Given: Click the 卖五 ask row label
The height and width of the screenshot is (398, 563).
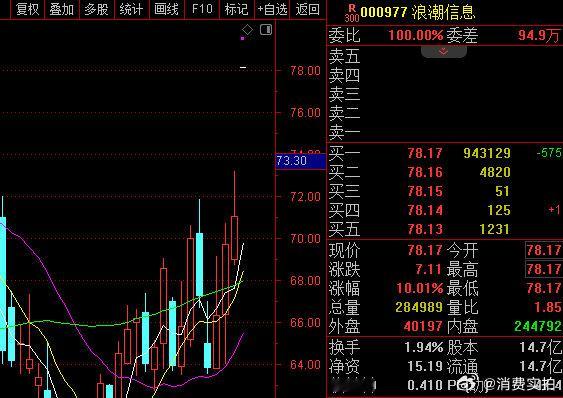Looking at the screenshot, I should (344, 56).
